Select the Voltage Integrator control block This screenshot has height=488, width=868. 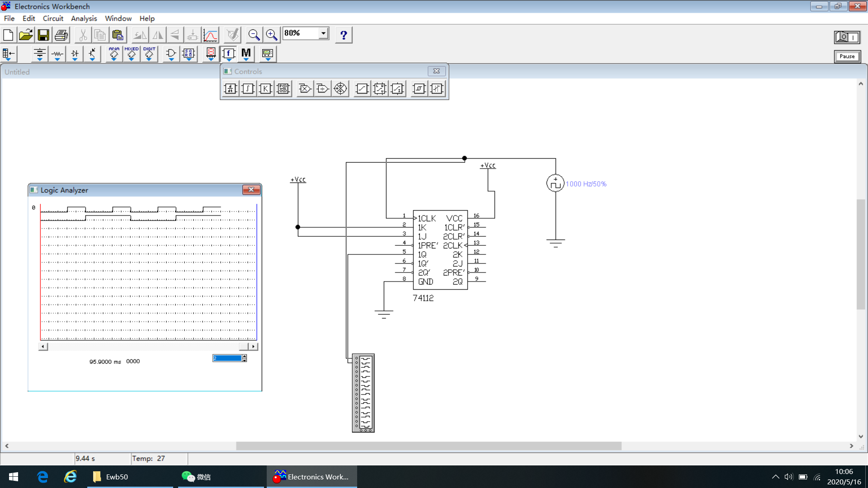(x=248, y=89)
